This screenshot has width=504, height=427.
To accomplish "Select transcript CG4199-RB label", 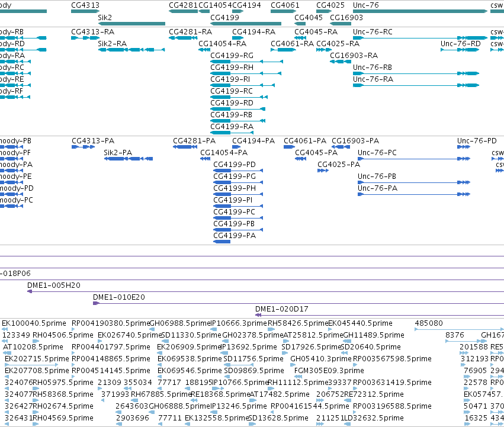I will click(232, 115).
